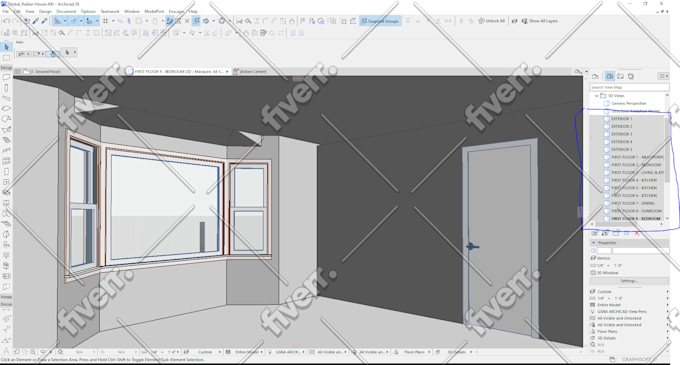Screen dimensions: 680x365
Task: Toggle the Suspend Groups button
Action: (x=380, y=21)
